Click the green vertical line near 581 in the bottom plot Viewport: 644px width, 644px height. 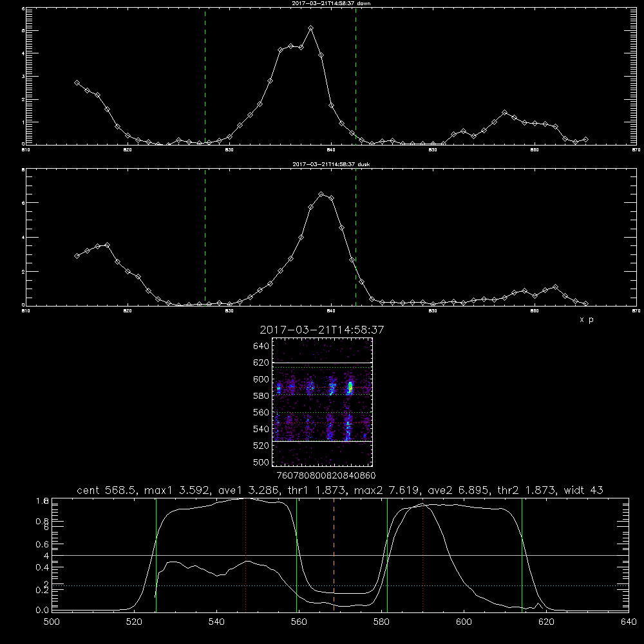(387, 554)
